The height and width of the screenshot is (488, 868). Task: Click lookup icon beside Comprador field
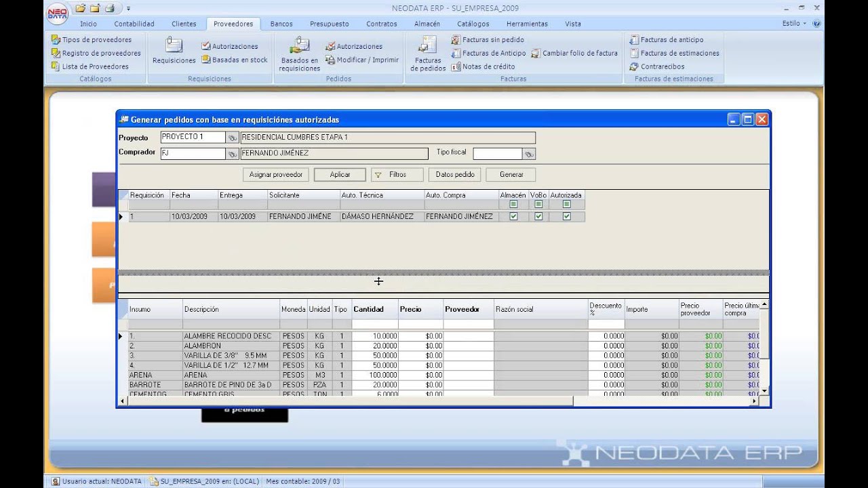pyautogui.click(x=233, y=154)
